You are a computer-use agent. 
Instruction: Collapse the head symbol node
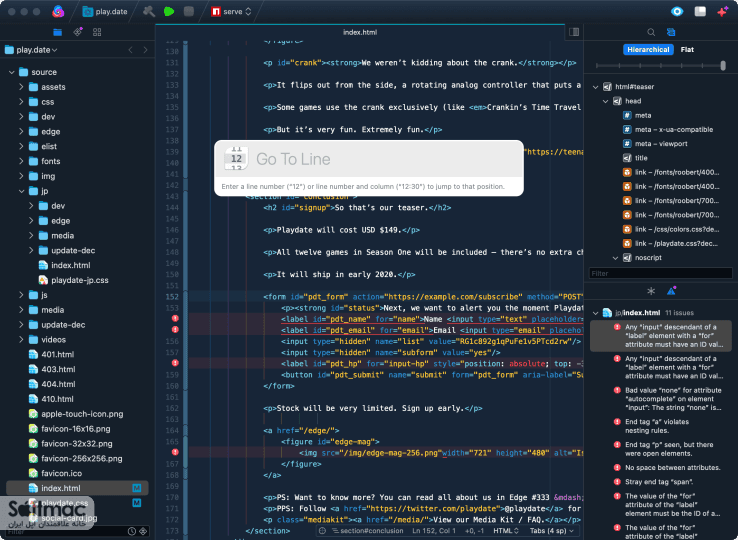click(605, 101)
